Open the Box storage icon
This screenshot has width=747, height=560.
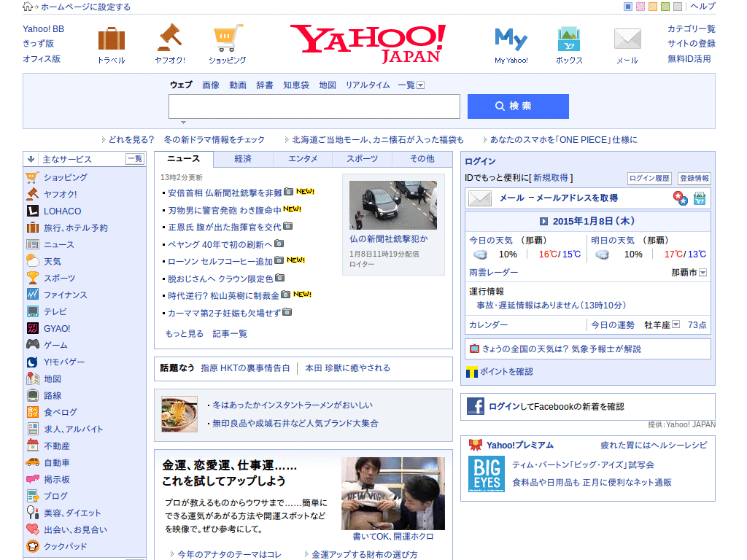[x=569, y=39]
